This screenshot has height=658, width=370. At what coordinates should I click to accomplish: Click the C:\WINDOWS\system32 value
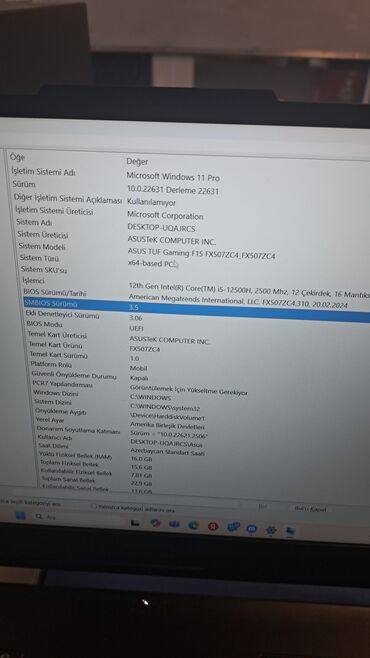[165, 407]
